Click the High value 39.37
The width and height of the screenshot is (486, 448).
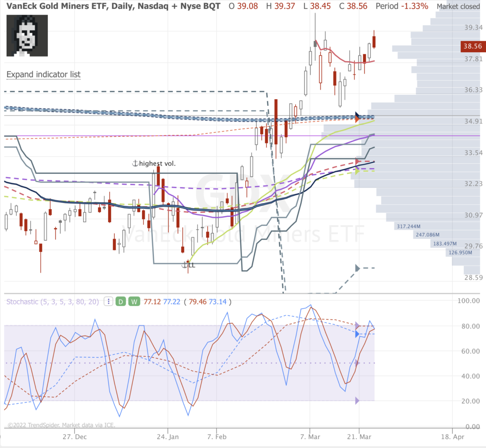pyautogui.click(x=285, y=6)
